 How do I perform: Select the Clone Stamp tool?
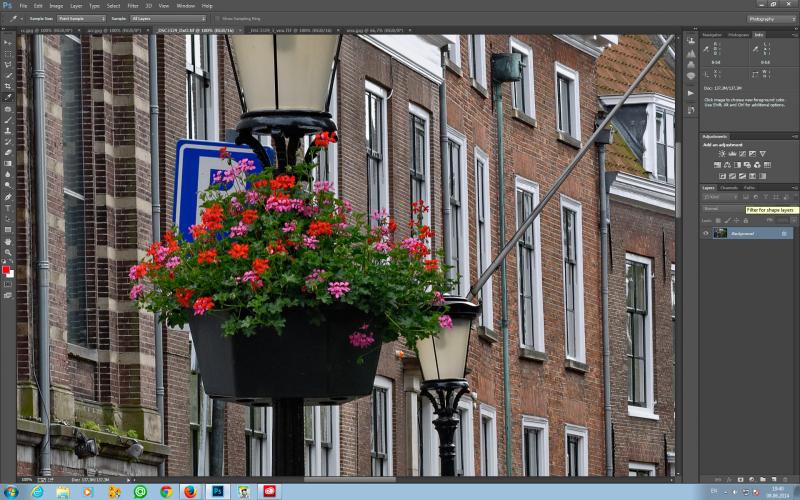tap(8, 131)
